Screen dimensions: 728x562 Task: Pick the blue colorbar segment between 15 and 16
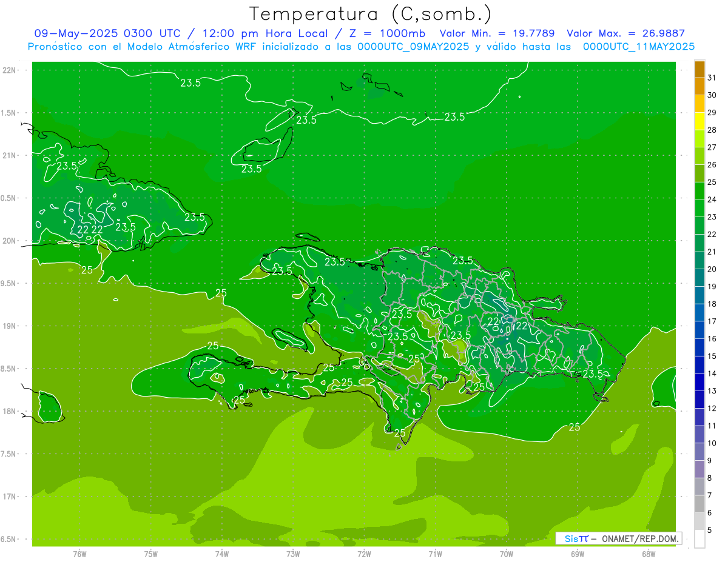699,347
